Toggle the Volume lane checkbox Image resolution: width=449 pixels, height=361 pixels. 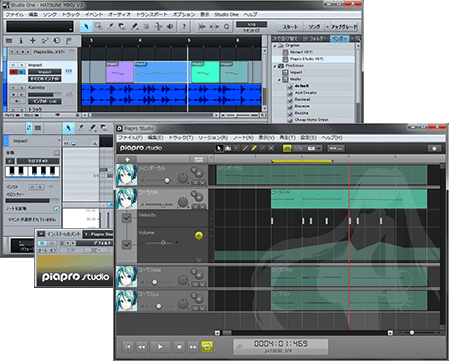point(127,245)
